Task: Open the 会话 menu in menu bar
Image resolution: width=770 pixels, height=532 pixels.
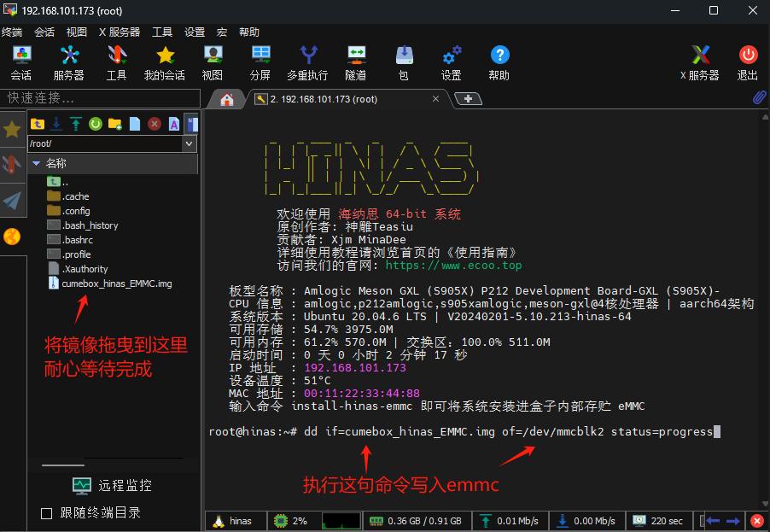Action: [x=44, y=32]
